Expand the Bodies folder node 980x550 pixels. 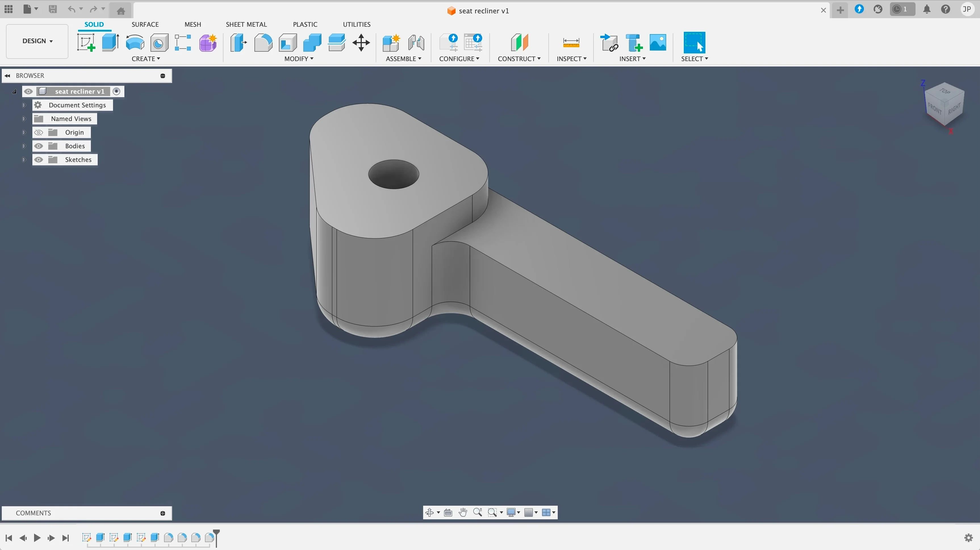point(24,146)
